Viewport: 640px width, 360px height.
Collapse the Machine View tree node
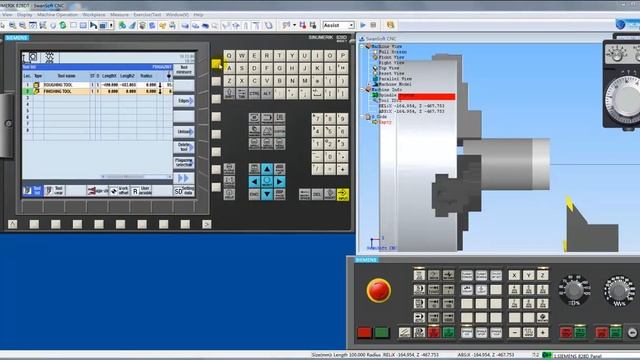(362, 47)
